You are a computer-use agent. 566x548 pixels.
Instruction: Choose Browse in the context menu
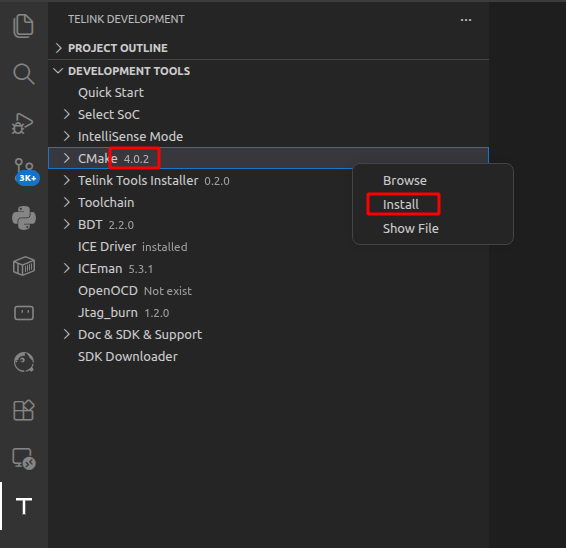click(405, 181)
